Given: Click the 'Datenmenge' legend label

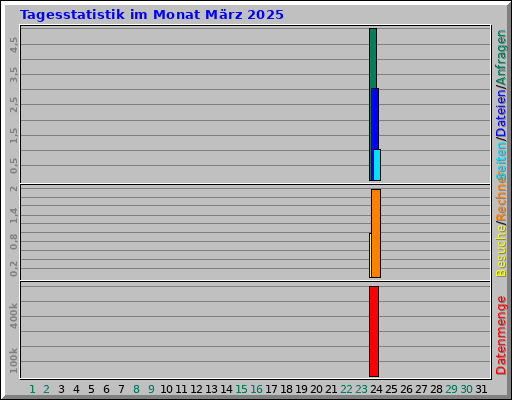Looking at the screenshot, I should (x=501, y=335).
